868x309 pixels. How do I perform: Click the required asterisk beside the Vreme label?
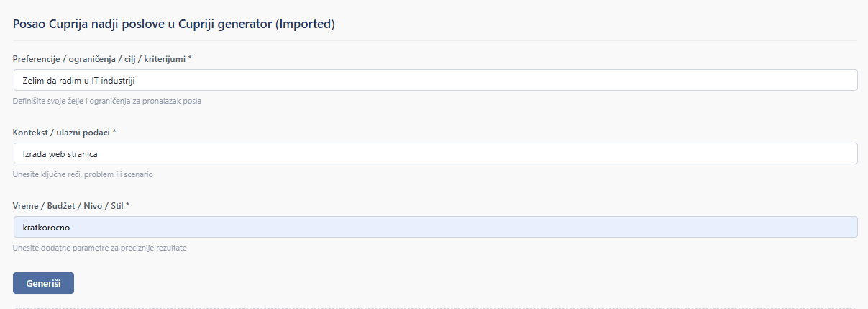pos(128,205)
